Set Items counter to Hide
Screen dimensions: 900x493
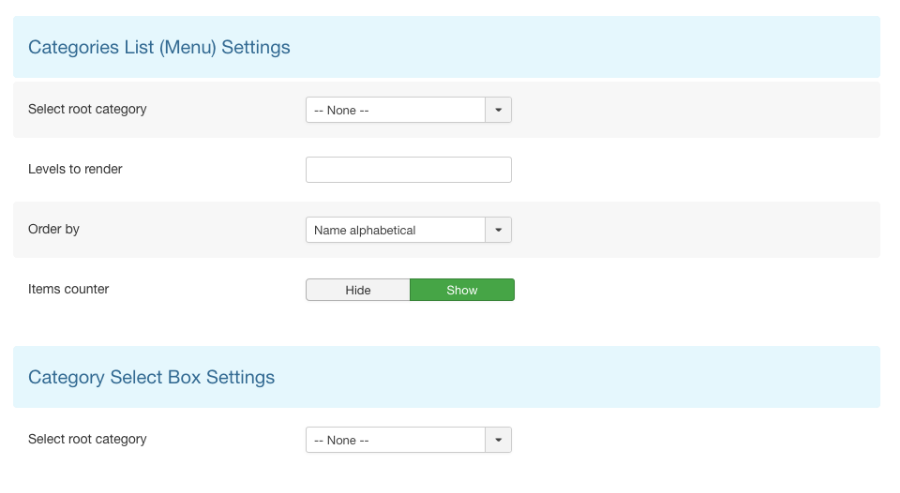pyautogui.click(x=358, y=290)
